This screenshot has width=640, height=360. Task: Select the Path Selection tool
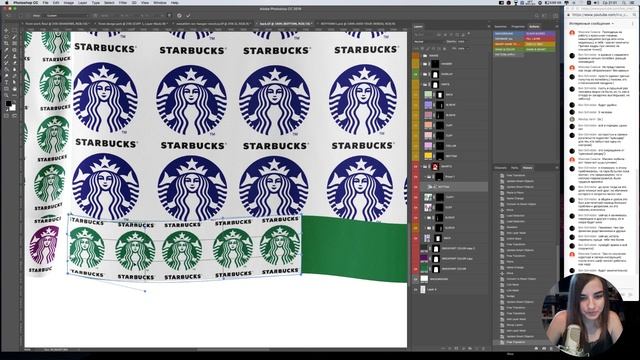tap(14, 82)
